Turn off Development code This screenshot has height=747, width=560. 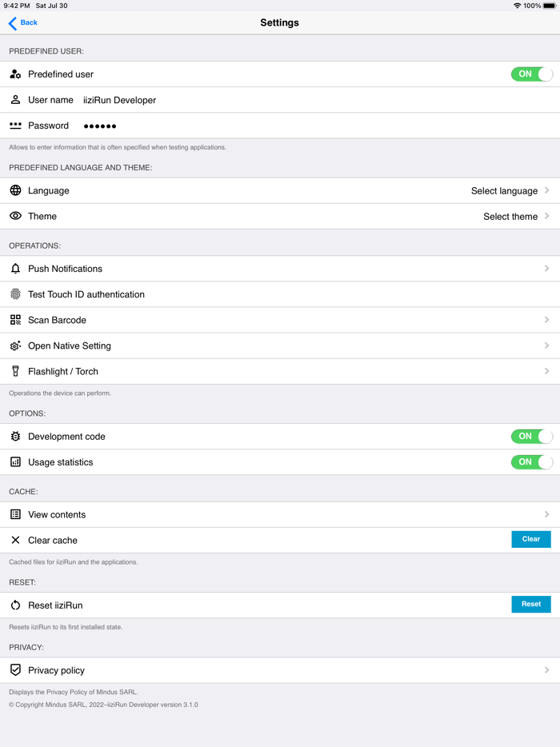531,436
